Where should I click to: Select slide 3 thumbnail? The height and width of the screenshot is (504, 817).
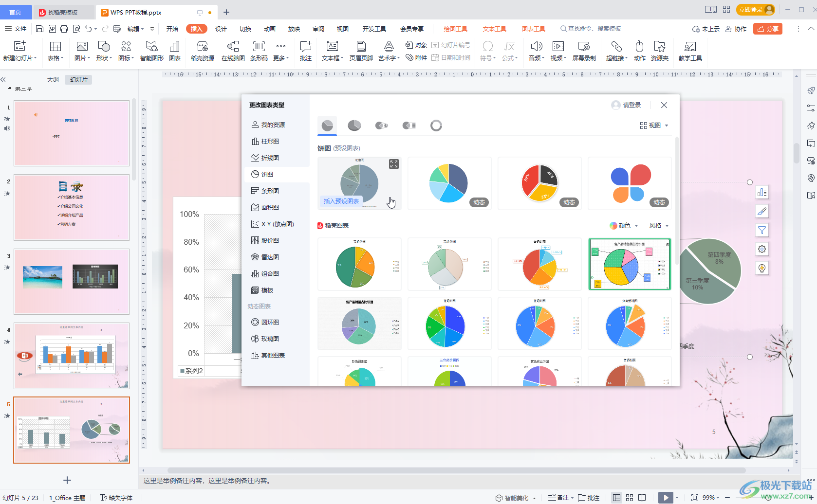(72, 282)
